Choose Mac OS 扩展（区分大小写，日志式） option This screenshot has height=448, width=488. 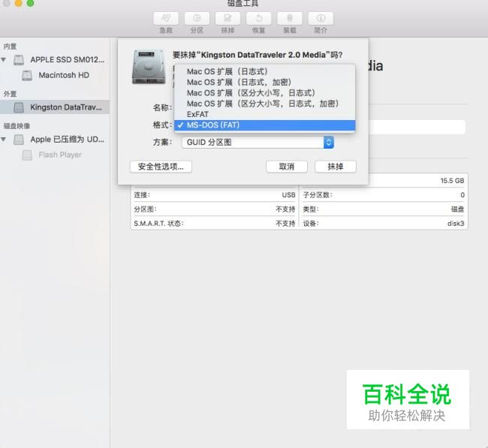pyautogui.click(x=264, y=93)
